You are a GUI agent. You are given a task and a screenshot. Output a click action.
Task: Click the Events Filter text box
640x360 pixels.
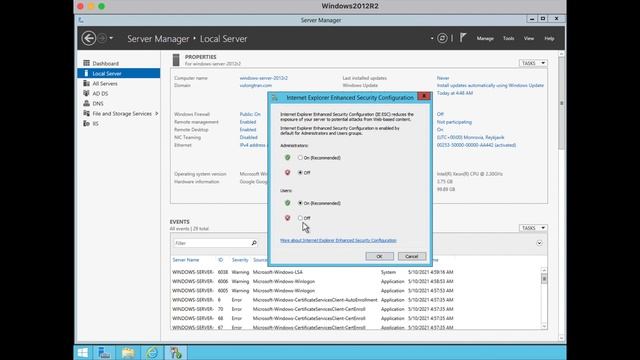211,243
